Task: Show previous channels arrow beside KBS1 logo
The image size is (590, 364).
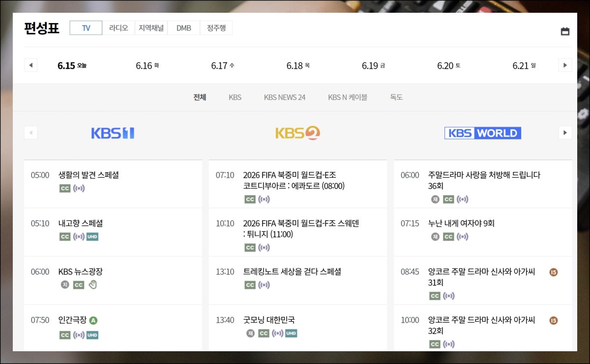Action: pyautogui.click(x=30, y=133)
